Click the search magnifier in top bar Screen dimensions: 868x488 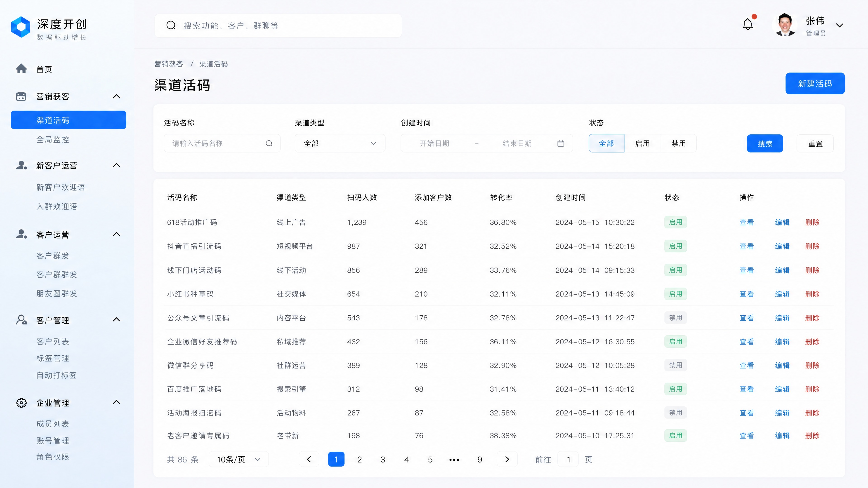point(171,25)
